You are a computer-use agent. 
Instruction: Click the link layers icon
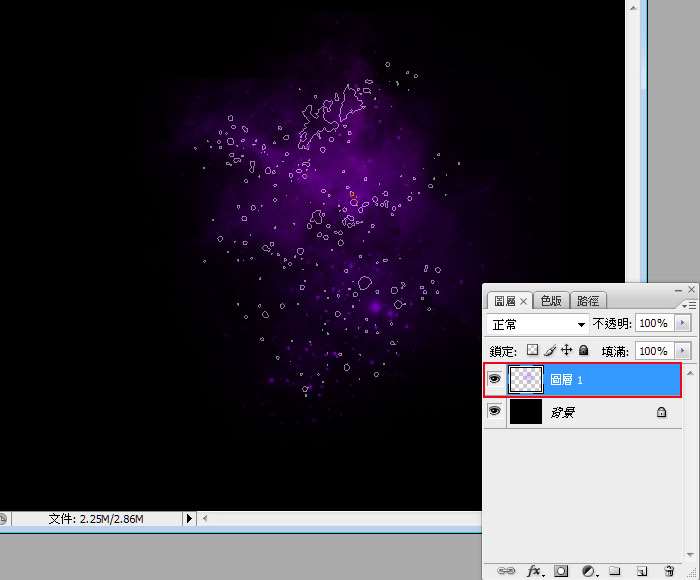pos(506,571)
